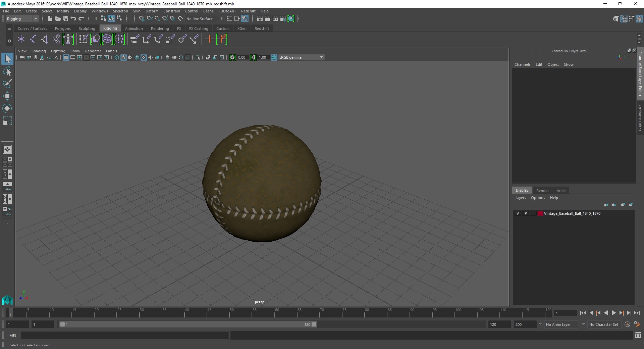
Task: Toggle wireframe shading in viewport
Action: point(117,57)
